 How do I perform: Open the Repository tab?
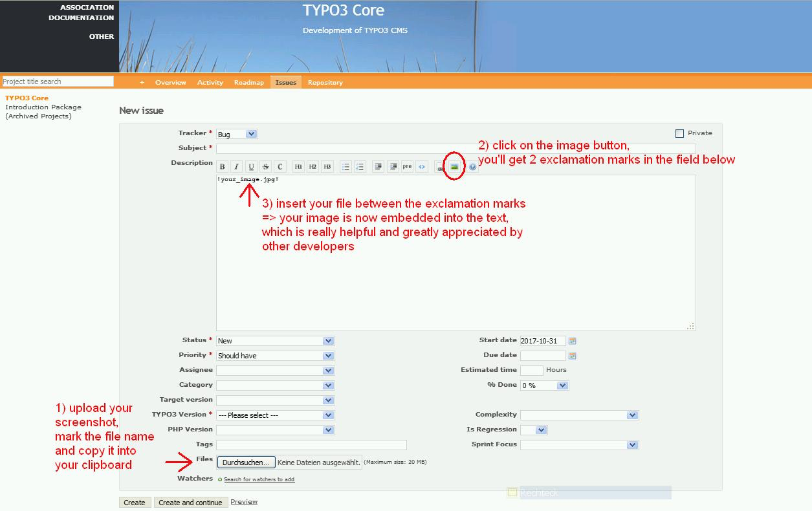coord(325,82)
